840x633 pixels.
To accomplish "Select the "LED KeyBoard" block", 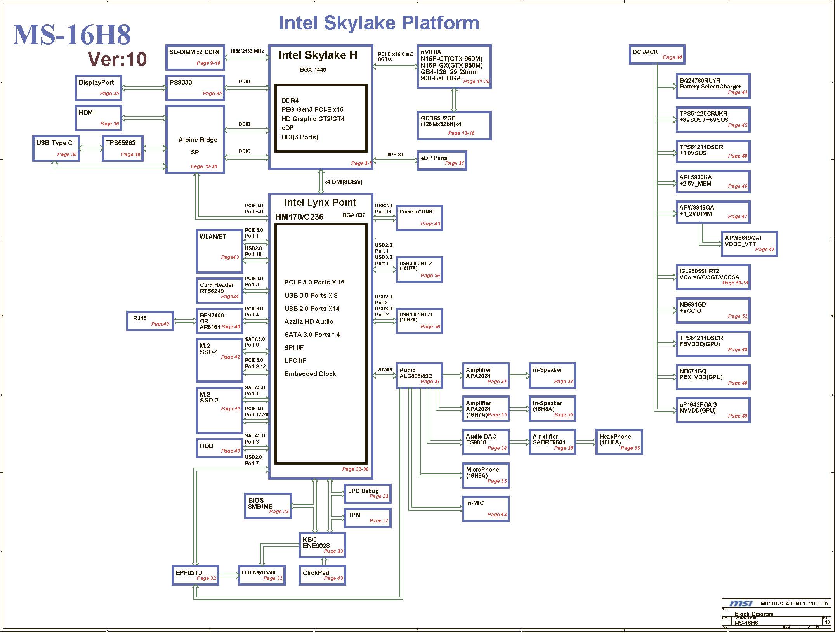I will tap(262, 576).
